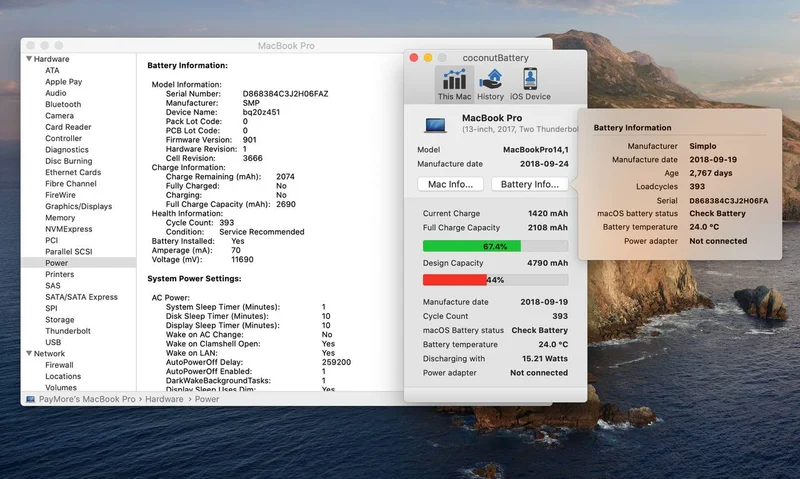Image resolution: width=800 pixels, height=479 pixels.
Task: Click manufacturer Simplo in the popover
Action: (x=703, y=146)
